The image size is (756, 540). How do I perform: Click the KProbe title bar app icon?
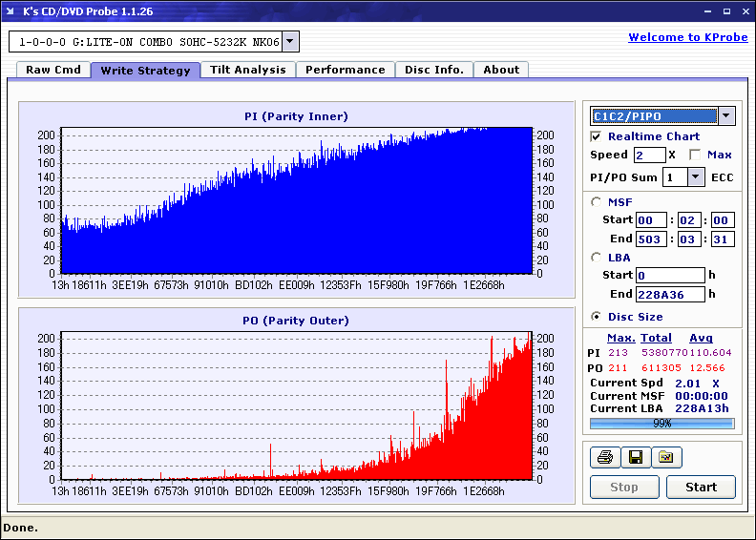point(10,11)
